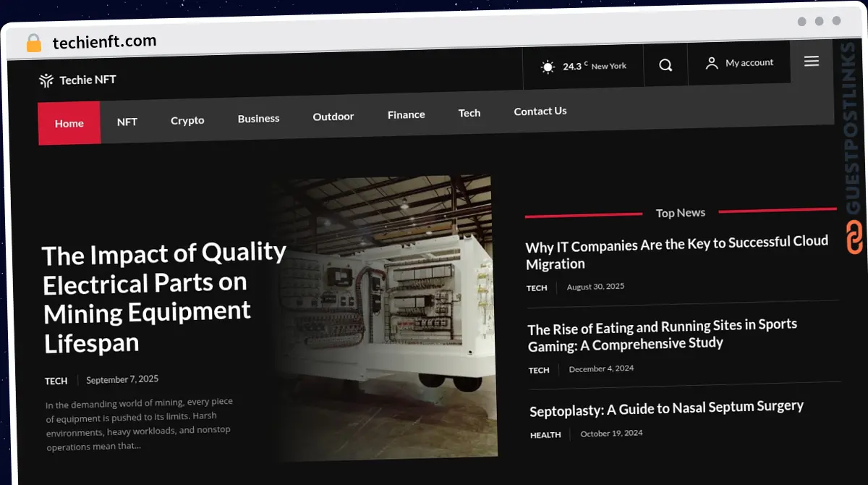868x485 pixels.
Task: Click the padlock icon in address bar
Action: tap(34, 43)
